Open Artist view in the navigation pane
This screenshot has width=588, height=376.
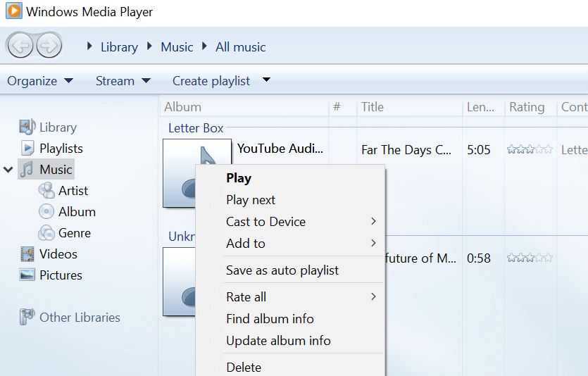tap(73, 191)
